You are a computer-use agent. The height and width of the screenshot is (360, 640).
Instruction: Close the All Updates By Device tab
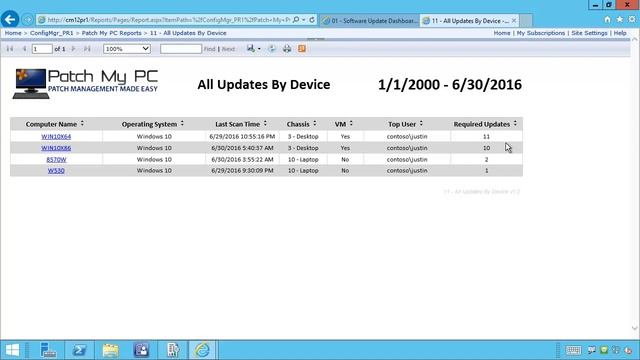[x=514, y=20]
